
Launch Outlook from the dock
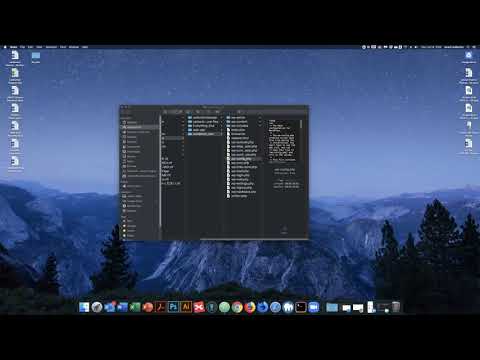point(109,307)
